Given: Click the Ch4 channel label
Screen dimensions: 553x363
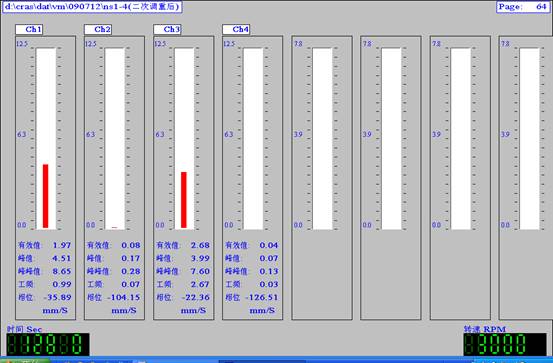Looking at the screenshot, I should coord(236,29).
